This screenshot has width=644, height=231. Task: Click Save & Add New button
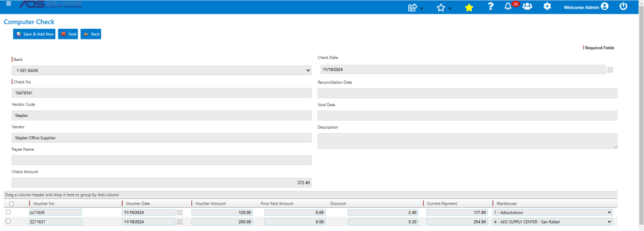(34, 34)
